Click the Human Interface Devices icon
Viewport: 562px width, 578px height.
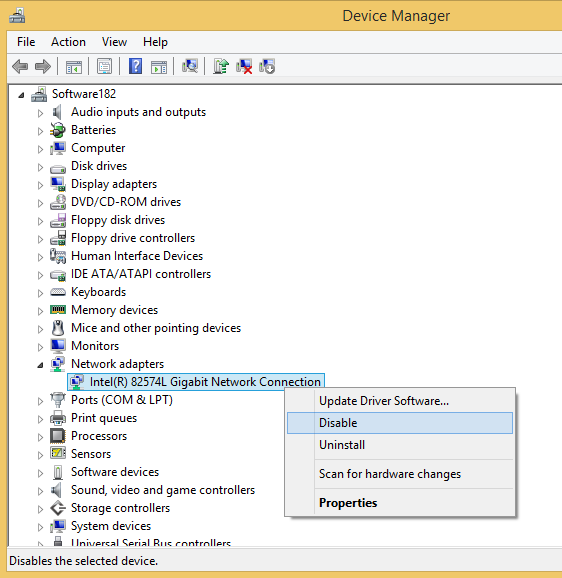pyautogui.click(x=58, y=256)
